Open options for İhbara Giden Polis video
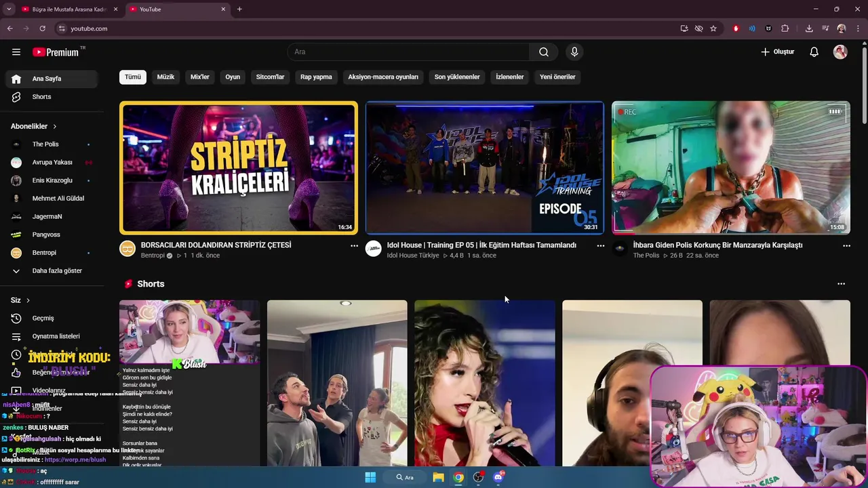 [x=846, y=246]
